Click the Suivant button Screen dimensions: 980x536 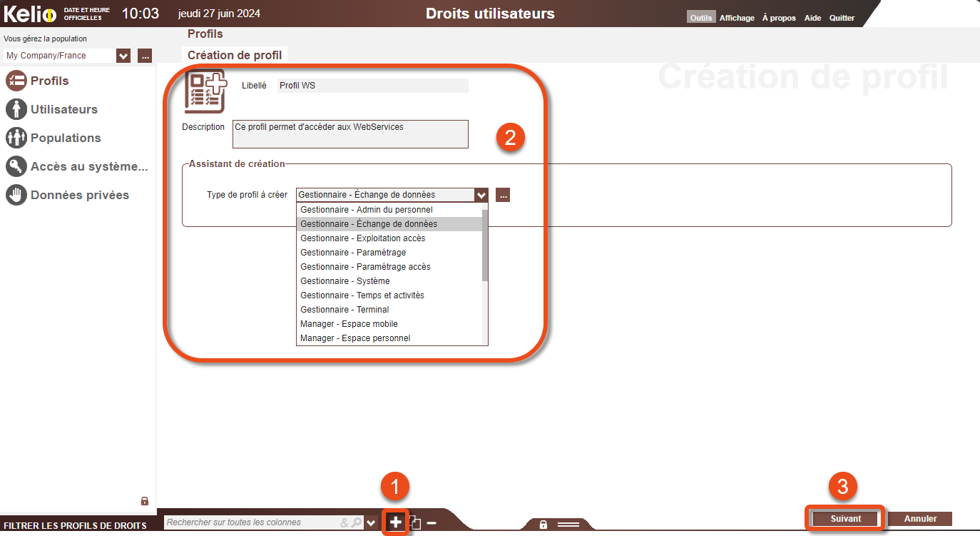pos(846,519)
